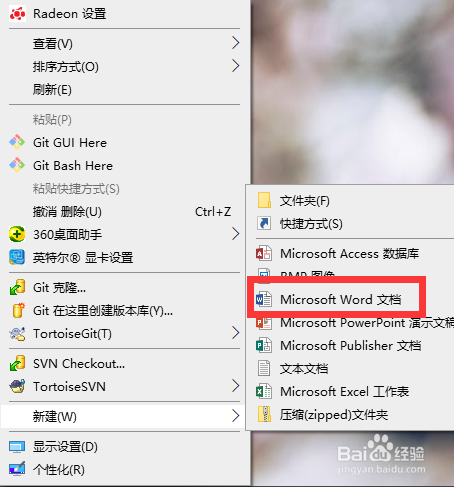The image size is (454, 487).
Task: Click the SVN Checkout icon
Action: 17,363
